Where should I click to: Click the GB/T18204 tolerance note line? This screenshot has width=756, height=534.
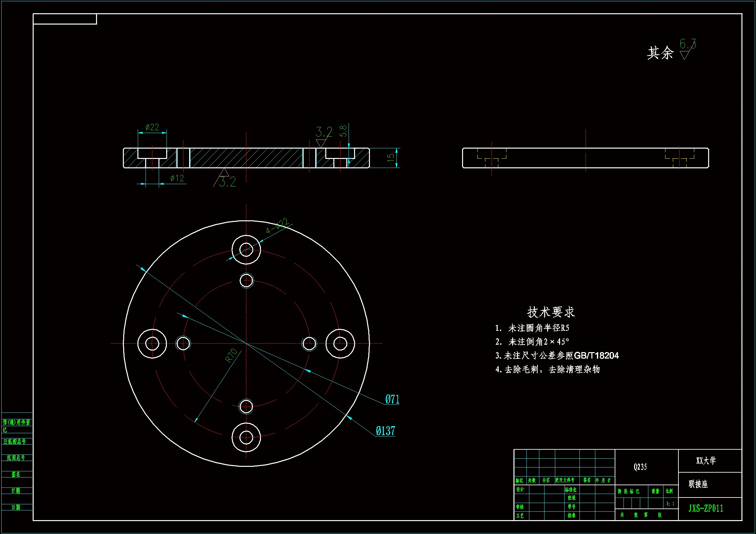click(557, 356)
